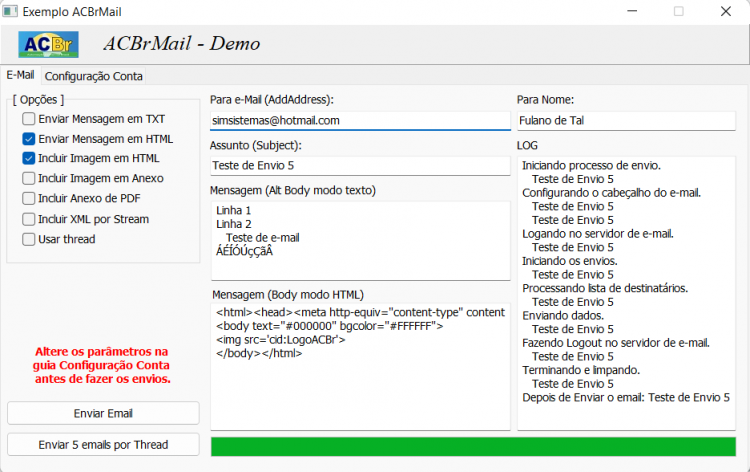
Task: Enable the Usar thread checkbox
Action: click(x=29, y=239)
